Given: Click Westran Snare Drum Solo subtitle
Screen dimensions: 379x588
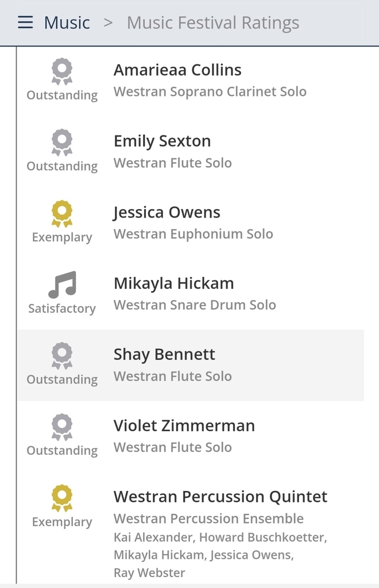Looking at the screenshot, I should (x=195, y=305).
